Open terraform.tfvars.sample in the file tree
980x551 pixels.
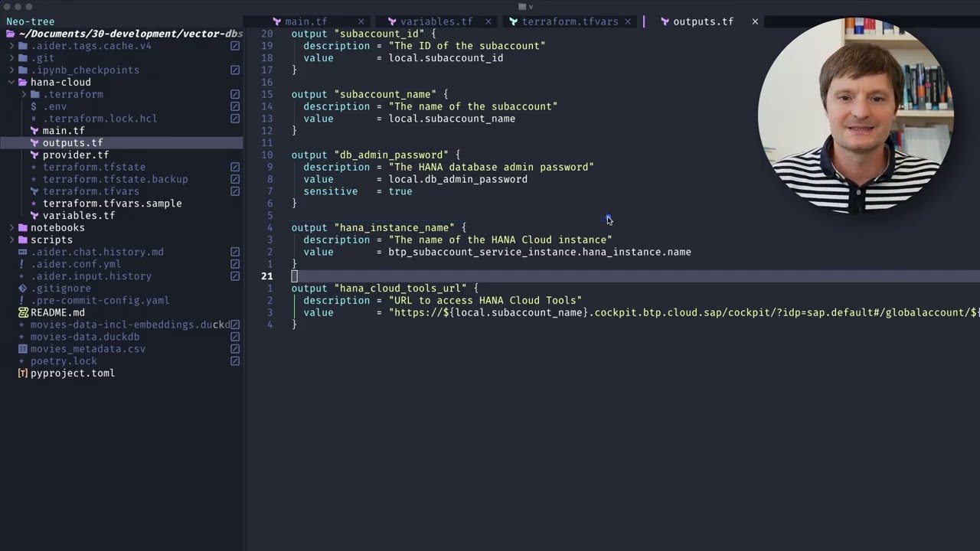(x=112, y=204)
